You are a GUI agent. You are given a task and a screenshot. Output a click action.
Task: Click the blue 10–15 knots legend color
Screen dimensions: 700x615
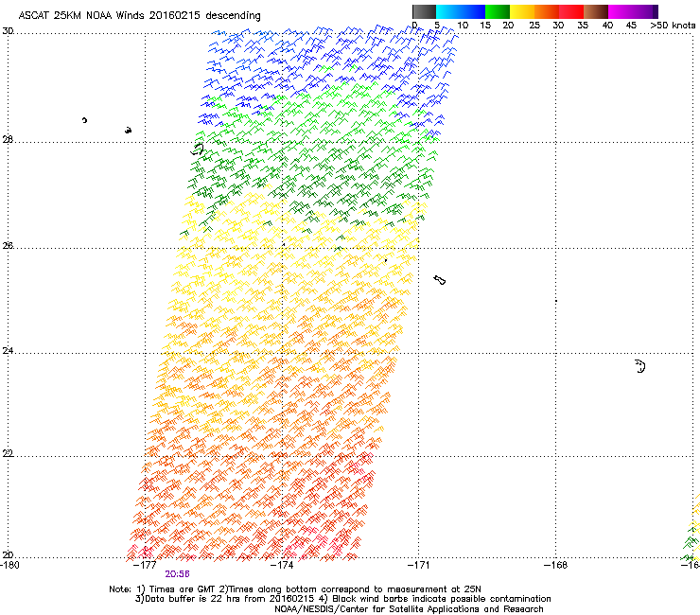click(x=473, y=11)
